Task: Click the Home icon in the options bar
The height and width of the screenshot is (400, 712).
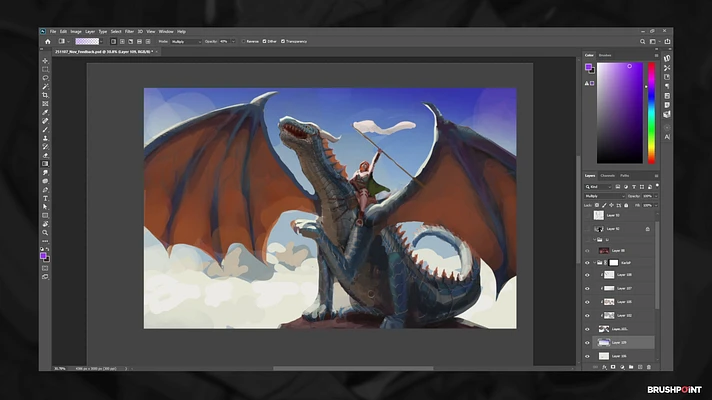Action: pos(48,41)
